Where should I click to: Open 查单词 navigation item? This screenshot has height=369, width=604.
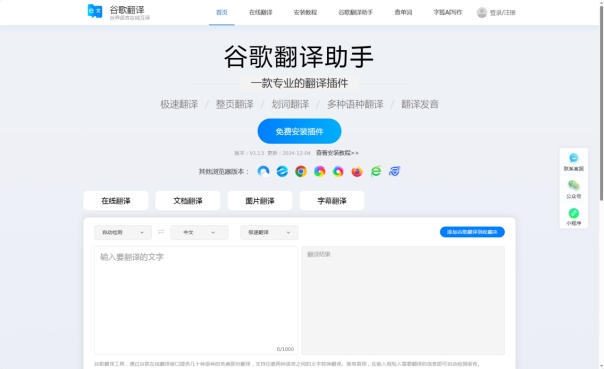403,12
